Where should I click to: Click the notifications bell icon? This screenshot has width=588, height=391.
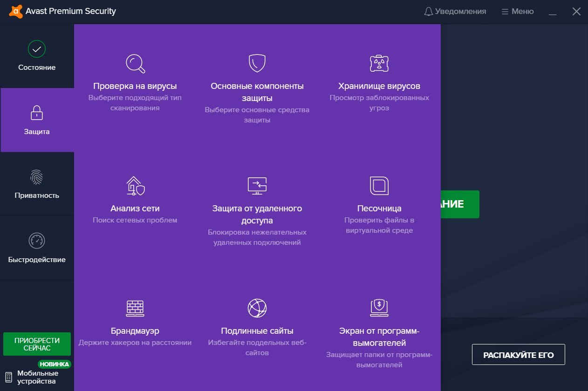[429, 12]
